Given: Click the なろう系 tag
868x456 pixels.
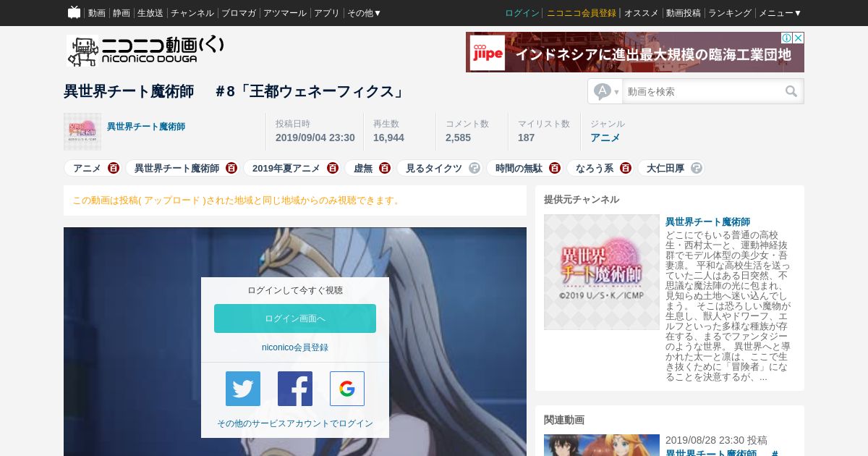Looking at the screenshot, I should pos(595,168).
